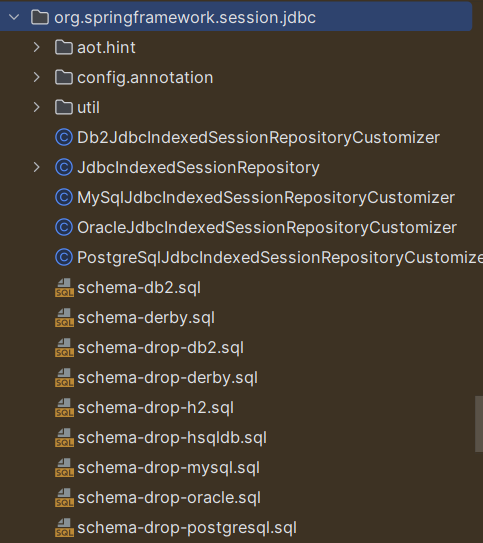
Task: Open JdbcIndexedSessionRepository class
Action: click(198, 168)
